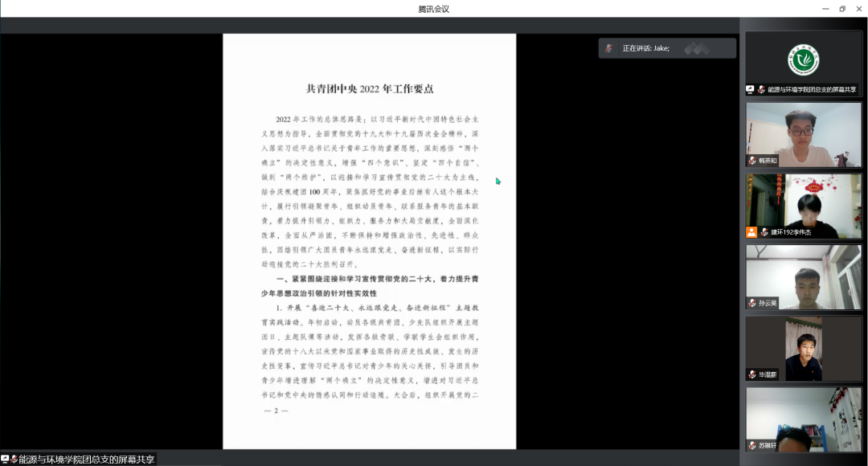Click the mic icon in the bottom-left sharing label
Viewport: 868px width, 466px height.
click(x=14, y=460)
